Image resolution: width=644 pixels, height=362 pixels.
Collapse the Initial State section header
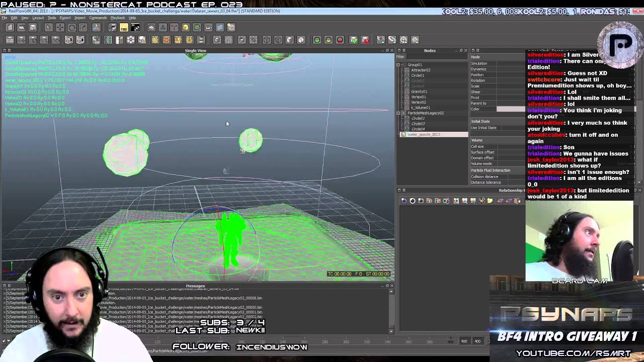tap(497, 121)
